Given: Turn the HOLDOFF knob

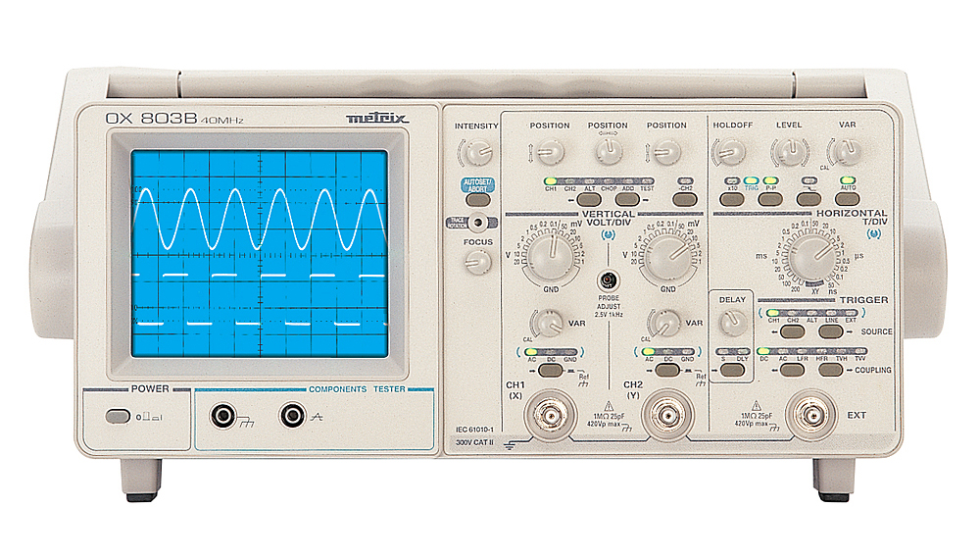Looking at the screenshot, I should pyautogui.click(x=731, y=152).
